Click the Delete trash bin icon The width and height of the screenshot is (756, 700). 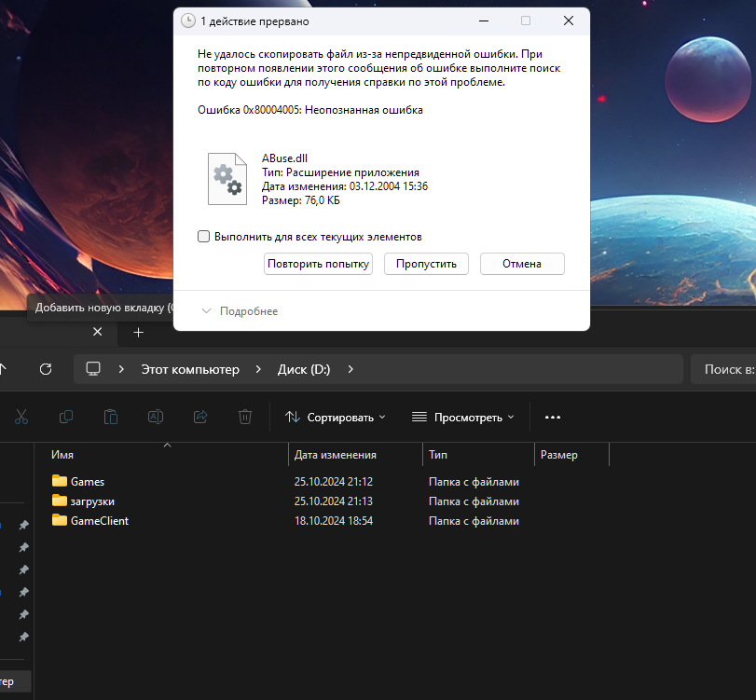pyautogui.click(x=245, y=417)
